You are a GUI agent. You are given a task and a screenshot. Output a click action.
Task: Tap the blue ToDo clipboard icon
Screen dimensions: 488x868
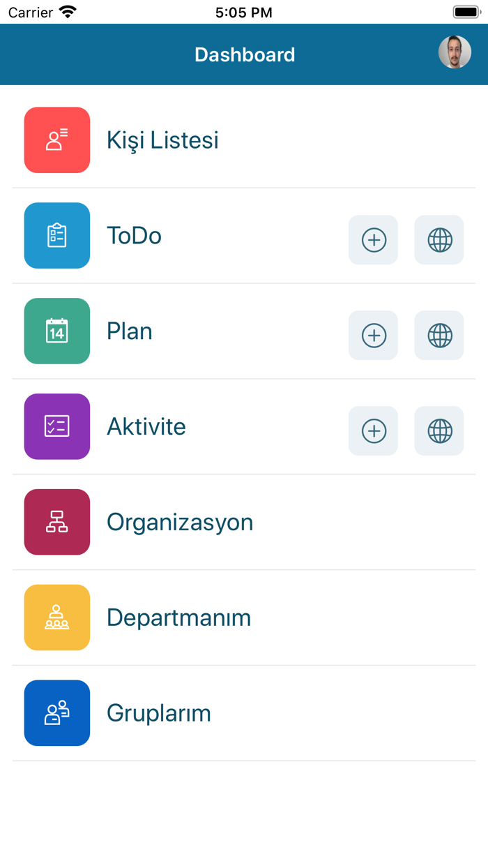coord(56,235)
